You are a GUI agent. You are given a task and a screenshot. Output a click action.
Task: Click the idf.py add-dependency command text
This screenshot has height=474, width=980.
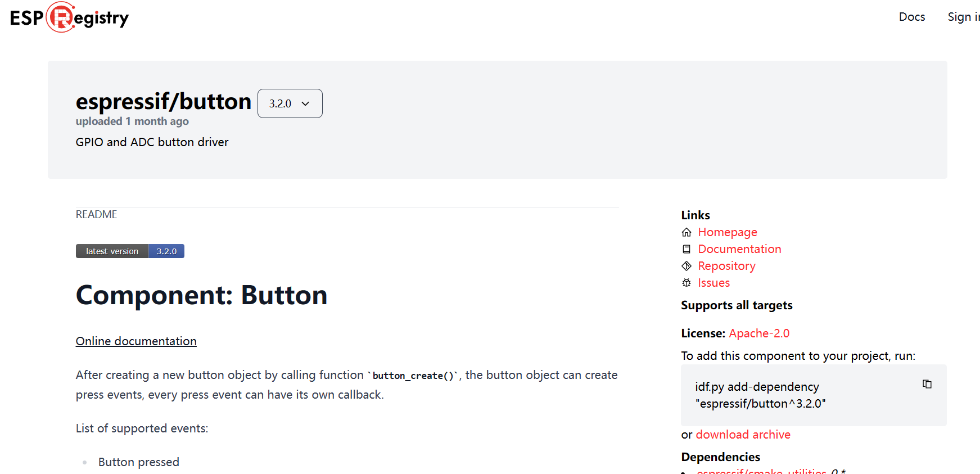[x=760, y=395]
